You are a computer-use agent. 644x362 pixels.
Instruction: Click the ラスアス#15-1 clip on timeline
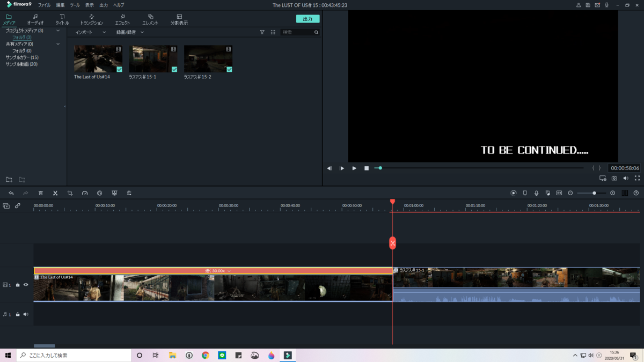(x=516, y=285)
